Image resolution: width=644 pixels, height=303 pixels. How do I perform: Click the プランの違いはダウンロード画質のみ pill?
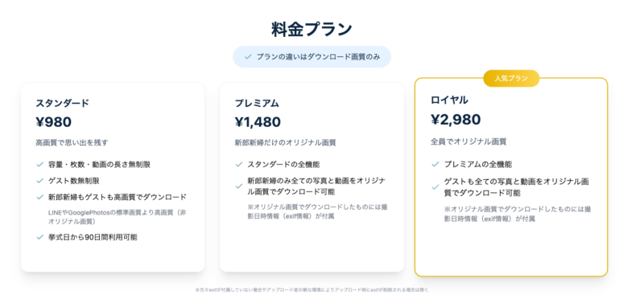point(312,57)
